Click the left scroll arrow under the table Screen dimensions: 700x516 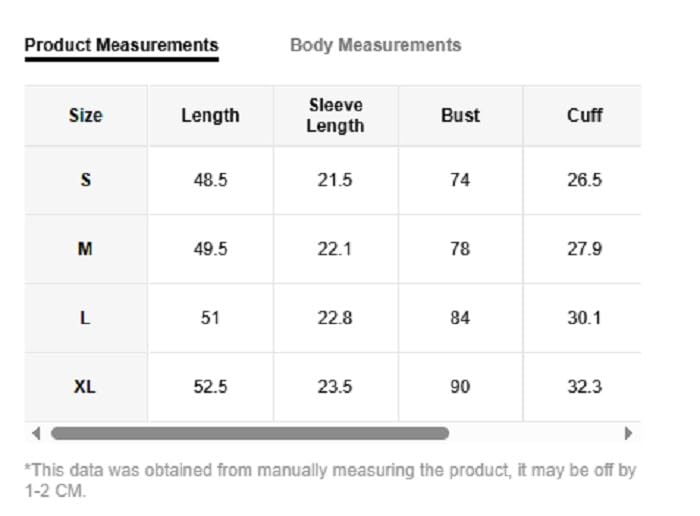36,433
